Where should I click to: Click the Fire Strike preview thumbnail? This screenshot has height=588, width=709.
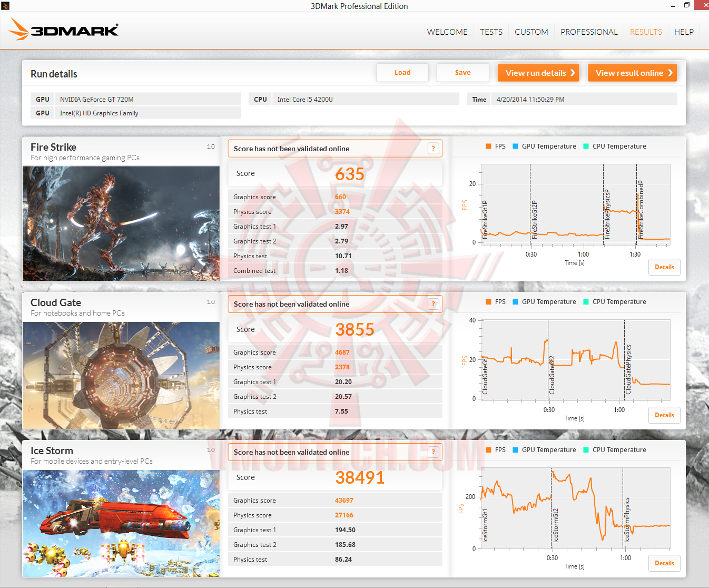121,223
